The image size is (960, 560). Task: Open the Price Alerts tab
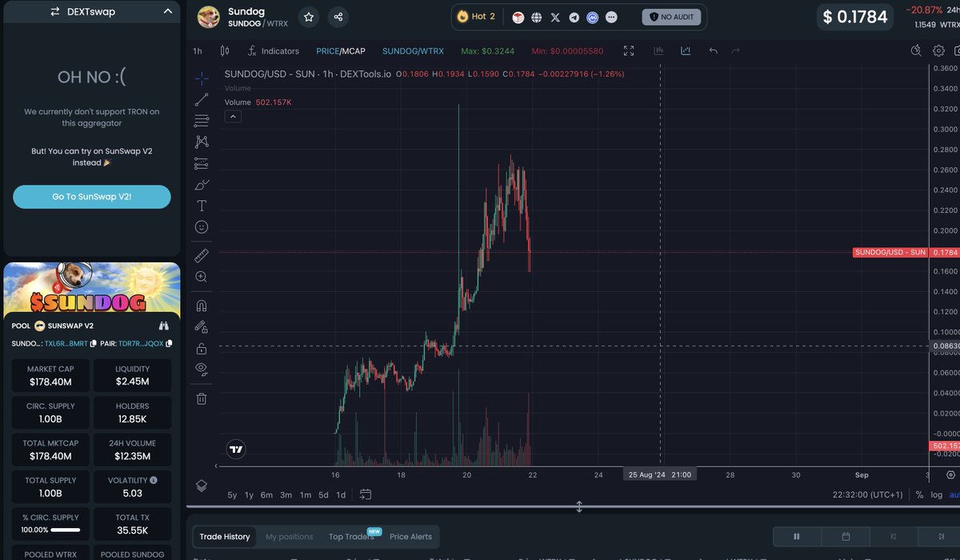[410, 537]
